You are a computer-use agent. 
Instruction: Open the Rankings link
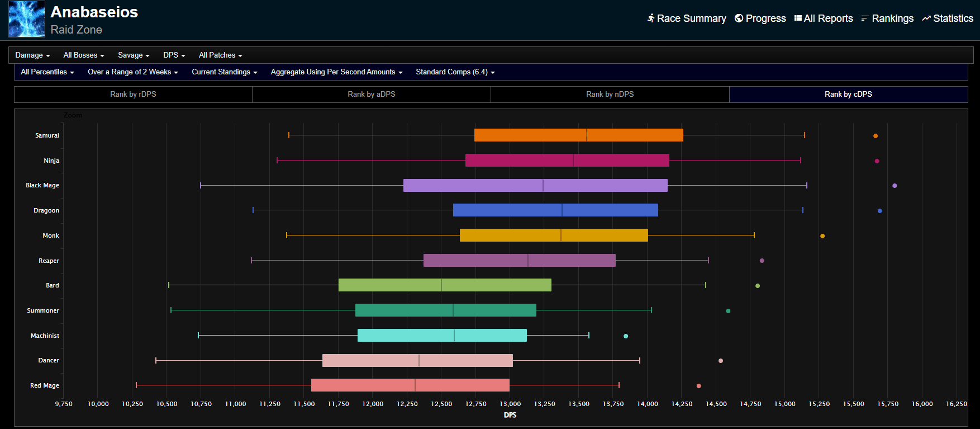(892, 18)
